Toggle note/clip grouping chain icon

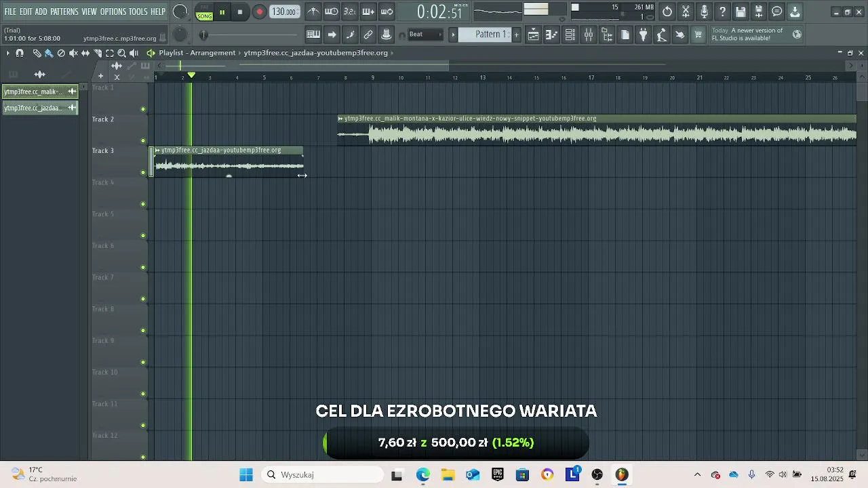[x=368, y=35]
